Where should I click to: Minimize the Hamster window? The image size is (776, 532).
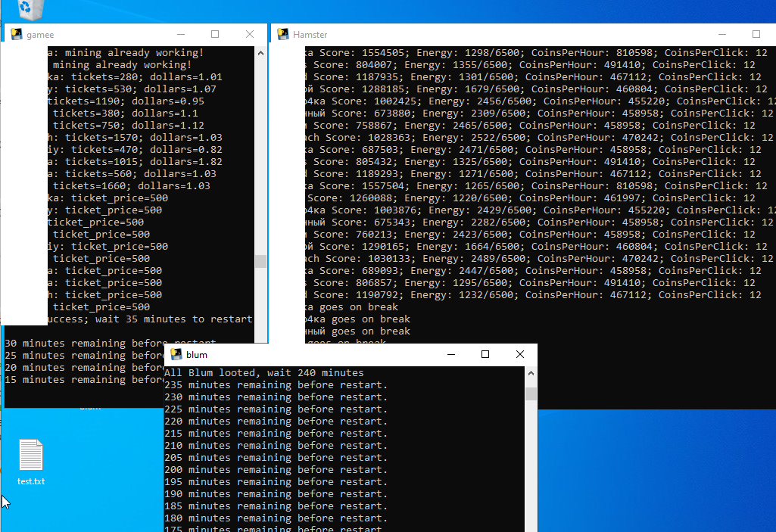click(722, 34)
